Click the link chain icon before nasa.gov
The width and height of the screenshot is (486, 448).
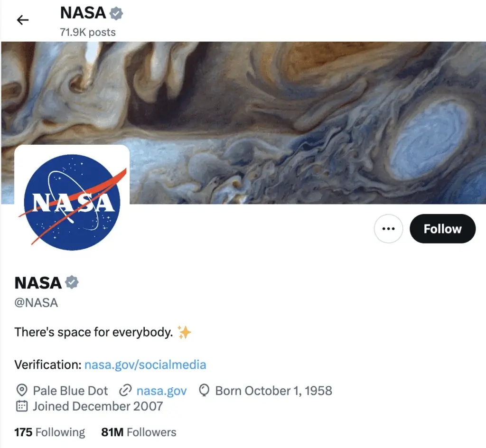[x=126, y=390]
